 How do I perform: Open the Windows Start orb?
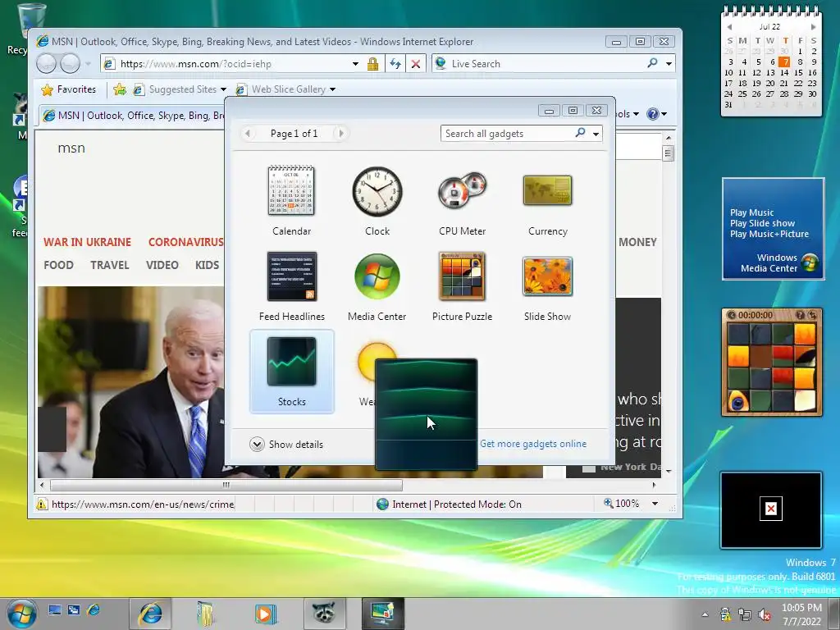coord(21,614)
